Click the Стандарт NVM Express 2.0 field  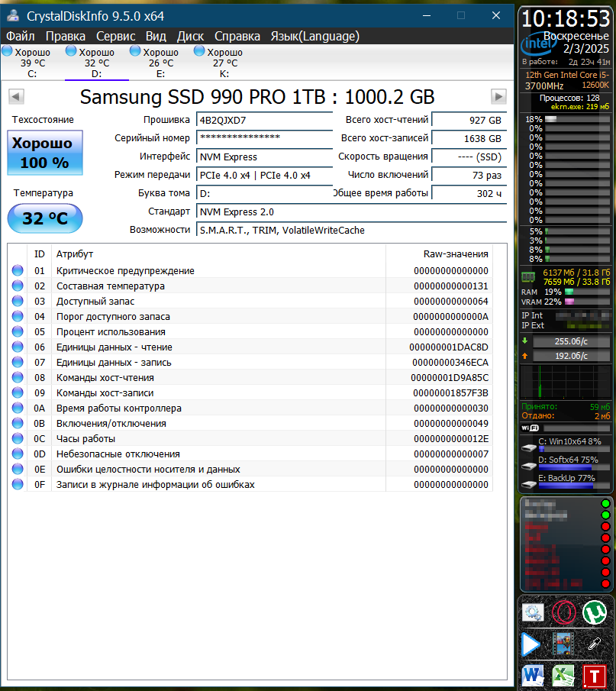[x=352, y=212]
